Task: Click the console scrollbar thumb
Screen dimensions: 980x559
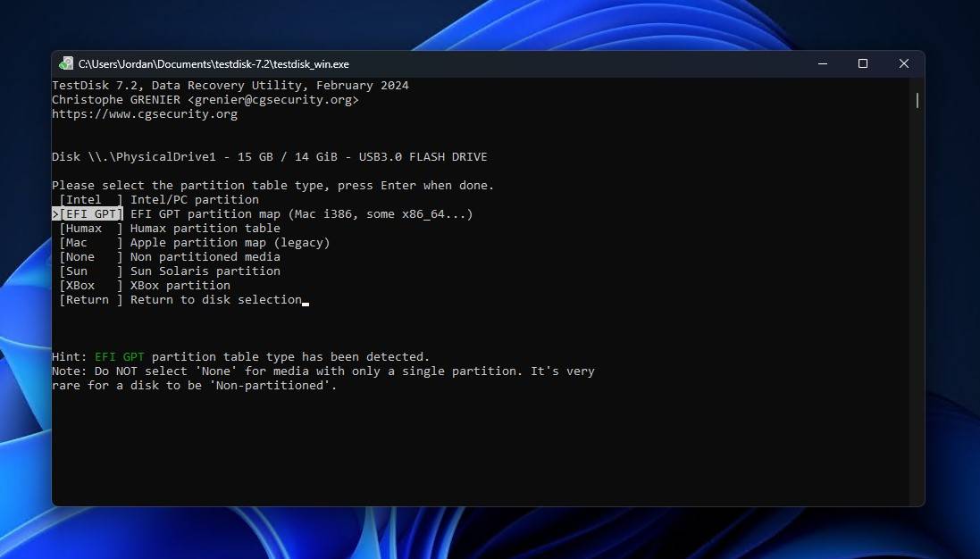Action: (x=917, y=101)
